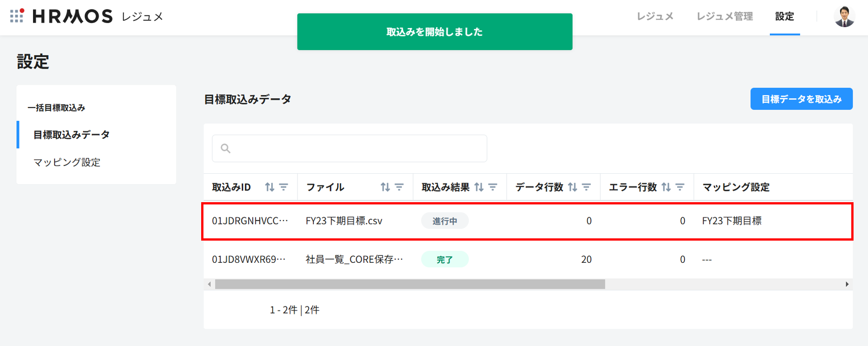
Task: Sort table by エラー行数 column
Action: (x=666, y=187)
